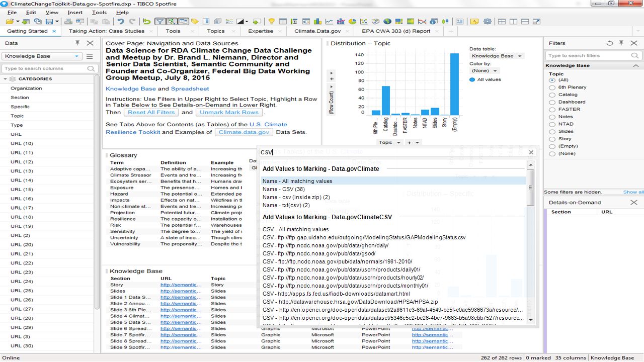The image size is (644, 362).
Task: Insert a Treemap visualization
Action: click(x=398, y=22)
